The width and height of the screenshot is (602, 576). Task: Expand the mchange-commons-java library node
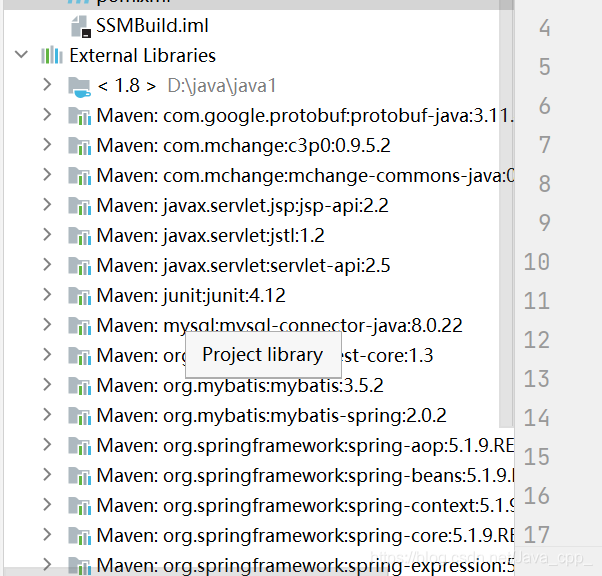tap(47, 174)
